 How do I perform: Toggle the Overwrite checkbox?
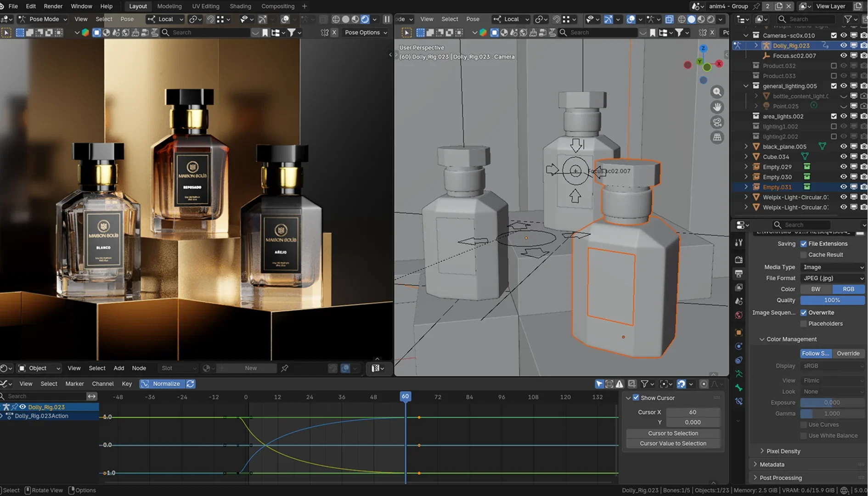[803, 313]
